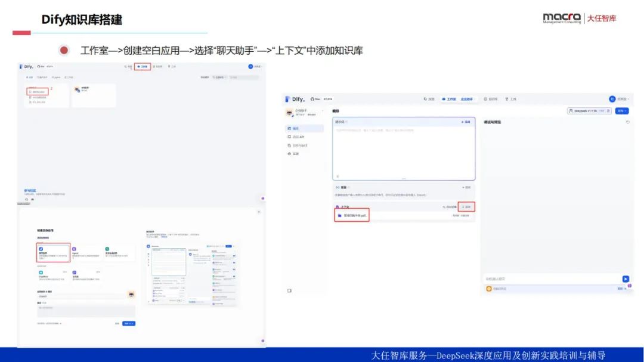Click 添加 in the 上下文 section

[466, 207]
